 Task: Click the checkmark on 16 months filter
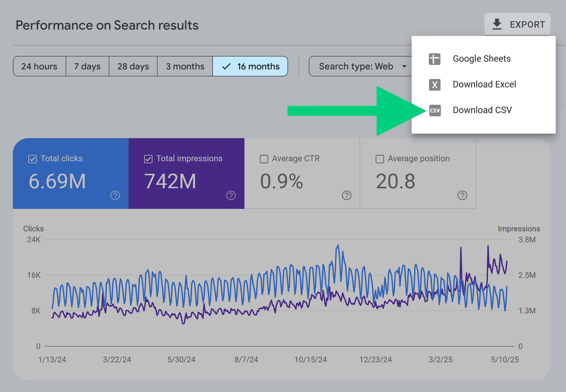click(226, 66)
